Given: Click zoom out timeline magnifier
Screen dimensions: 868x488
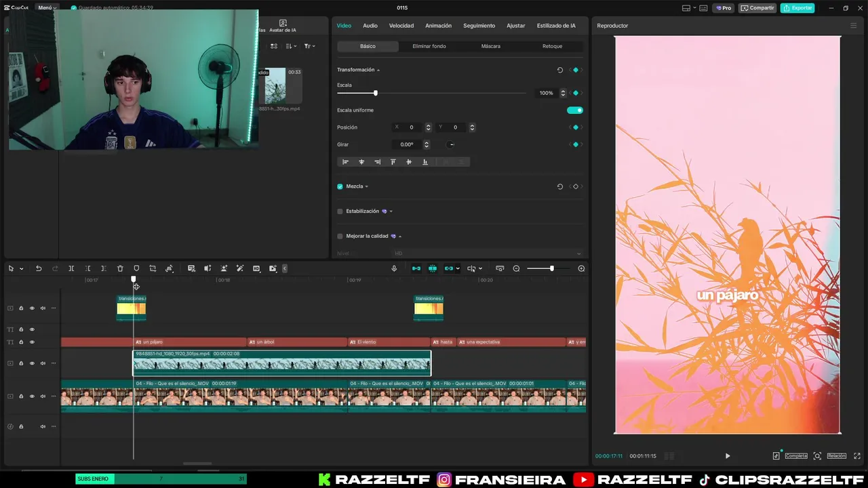Looking at the screenshot, I should [516, 268].
